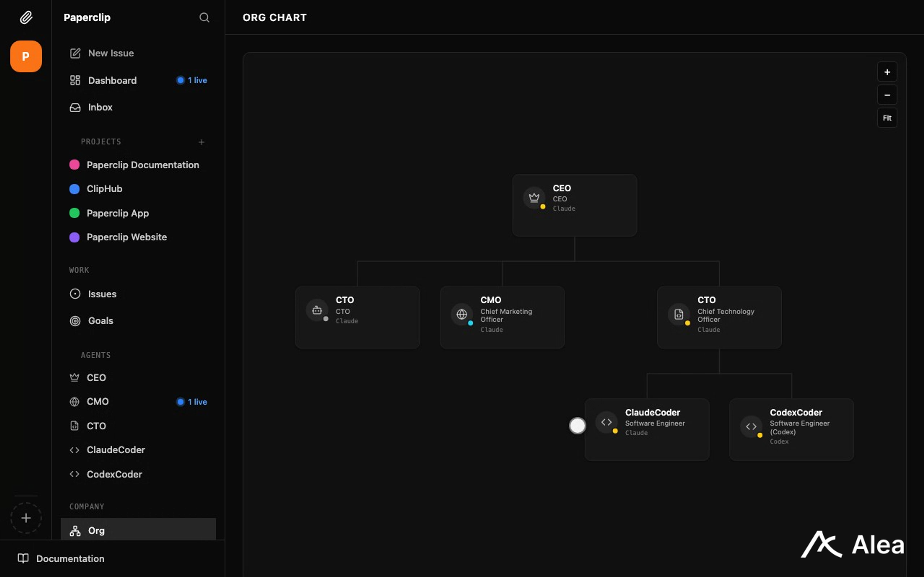Zoom out the org chart

(887, 95)
